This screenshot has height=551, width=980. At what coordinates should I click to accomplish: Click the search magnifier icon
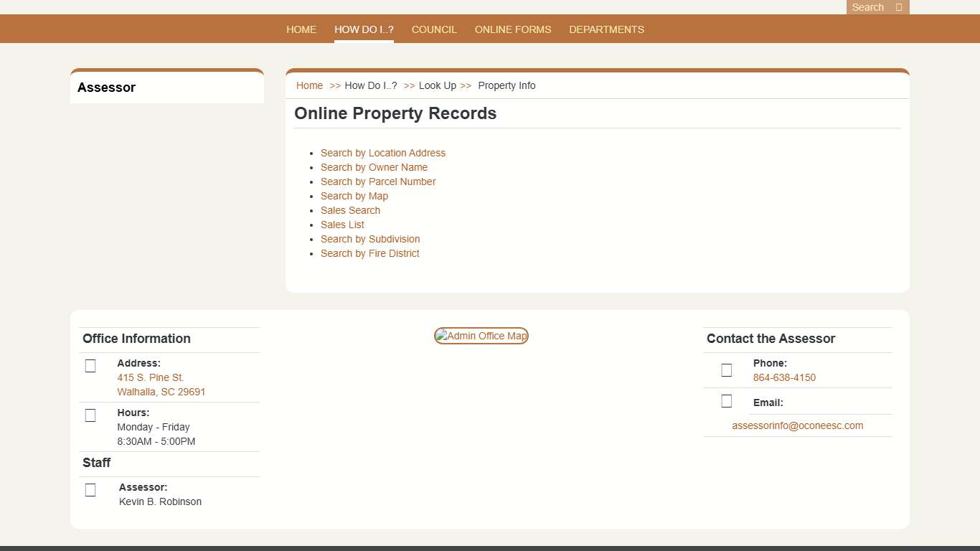coord(897,7)
